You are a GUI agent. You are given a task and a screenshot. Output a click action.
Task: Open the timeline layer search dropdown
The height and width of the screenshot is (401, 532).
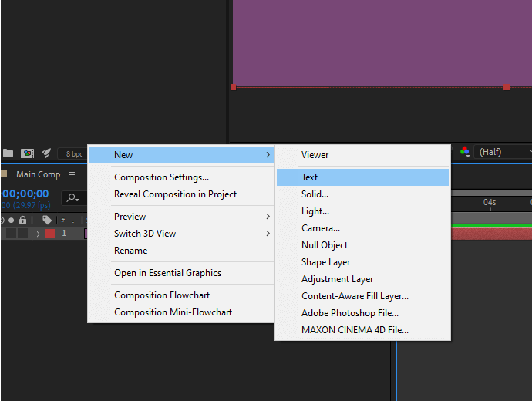click(x=73, y=197)
